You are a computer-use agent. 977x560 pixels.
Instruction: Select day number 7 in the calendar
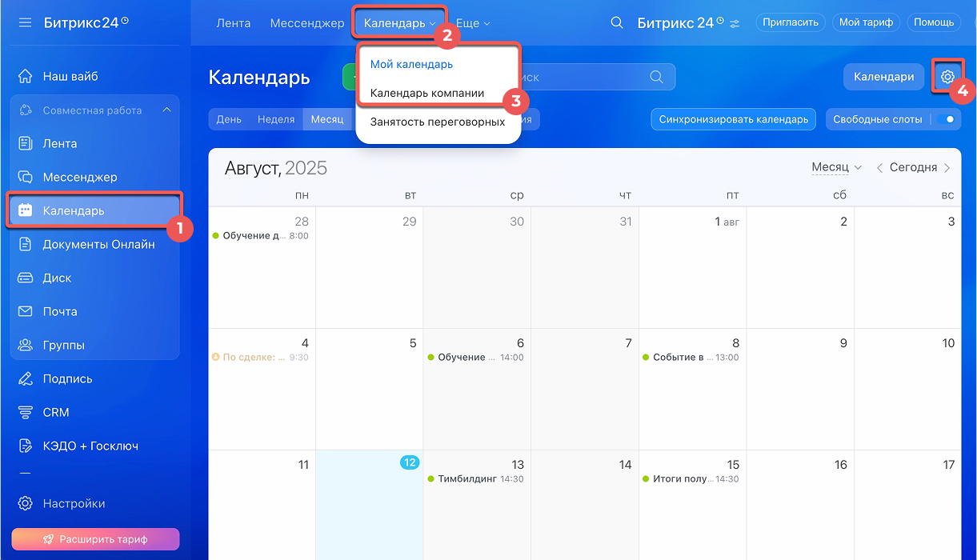628,343
